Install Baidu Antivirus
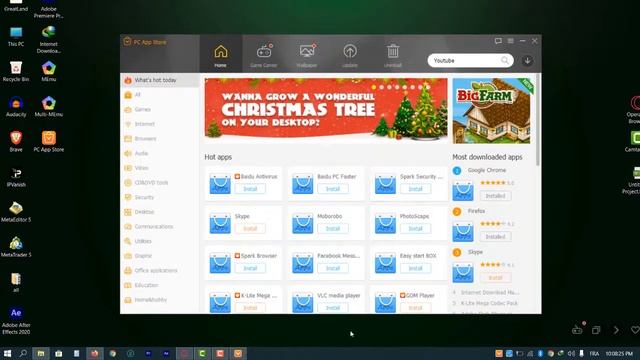 point(250,189)
